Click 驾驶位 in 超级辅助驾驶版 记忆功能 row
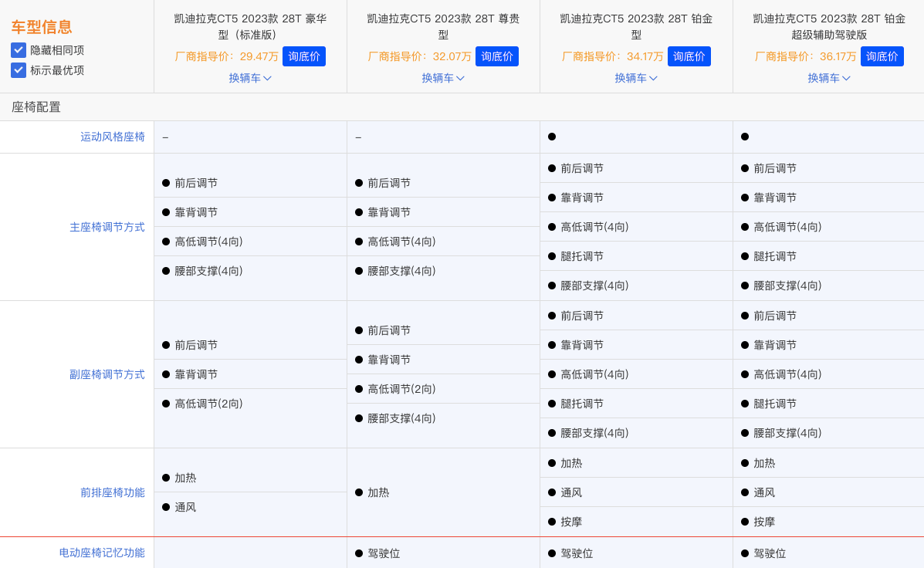This screenshot has height=568, width=924. 770,553
